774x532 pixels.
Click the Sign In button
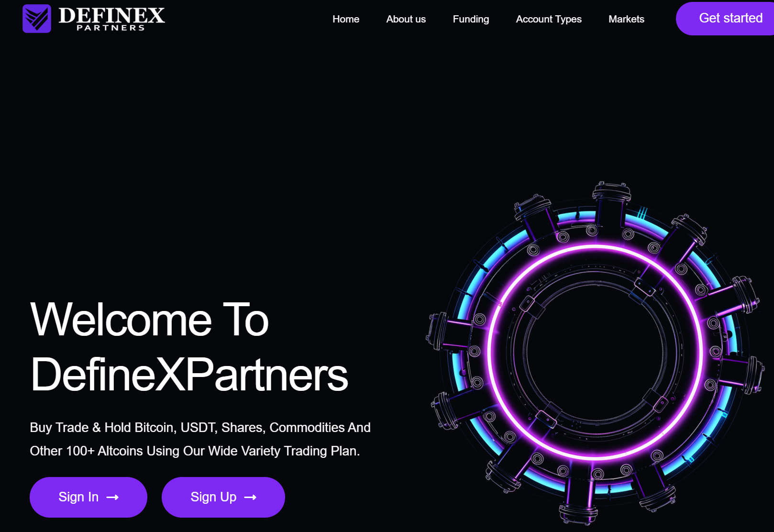pyautogui.click(x=88, y=497)
